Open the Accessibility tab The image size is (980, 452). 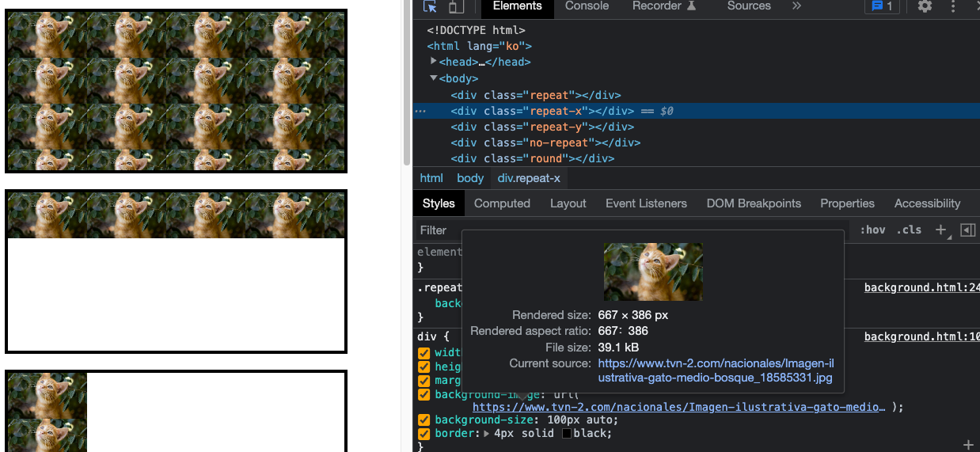927,203
